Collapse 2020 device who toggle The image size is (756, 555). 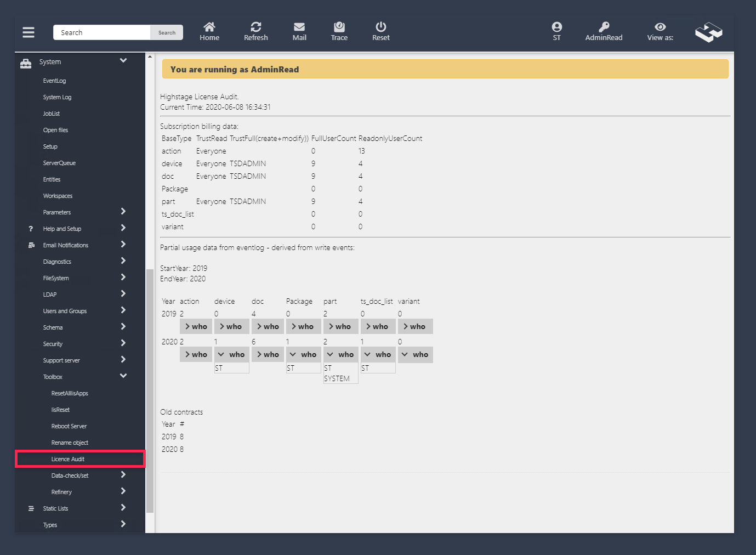click(231, 354)
